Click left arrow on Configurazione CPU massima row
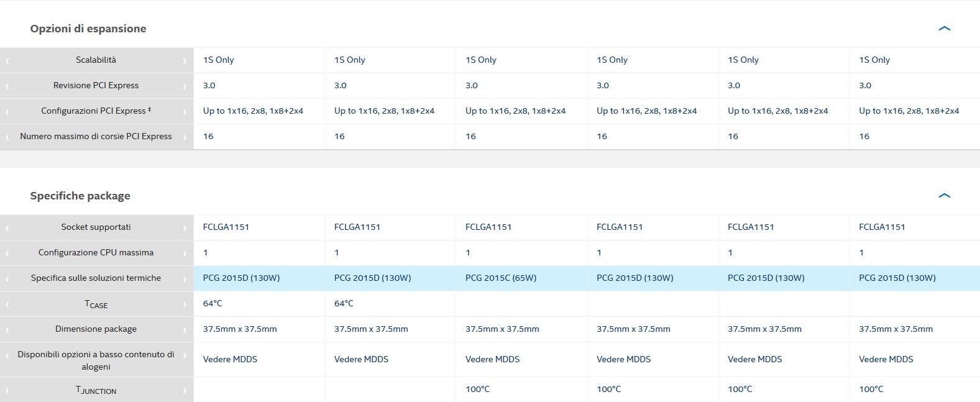980x402 pixels. click(7, 254)
